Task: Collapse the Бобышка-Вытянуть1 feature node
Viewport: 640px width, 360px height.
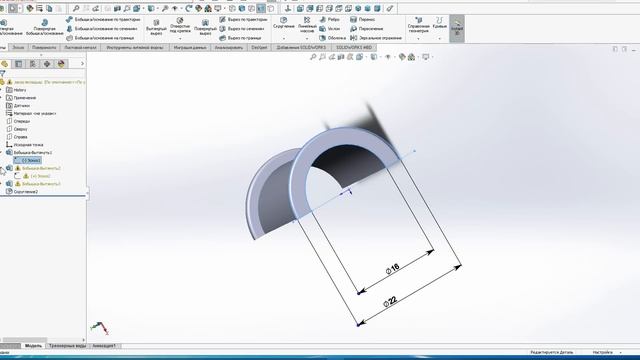Action: (1, 152)
